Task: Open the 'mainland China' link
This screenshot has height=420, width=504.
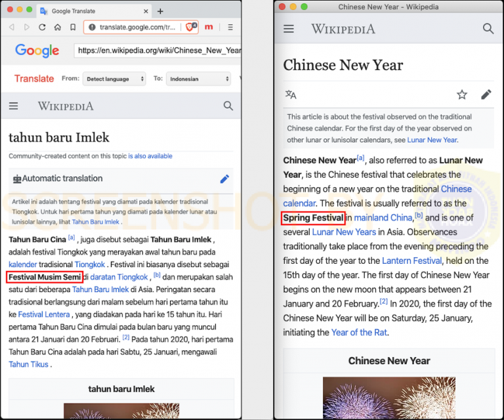Action: pyautogui.click(x=383, y=218)
